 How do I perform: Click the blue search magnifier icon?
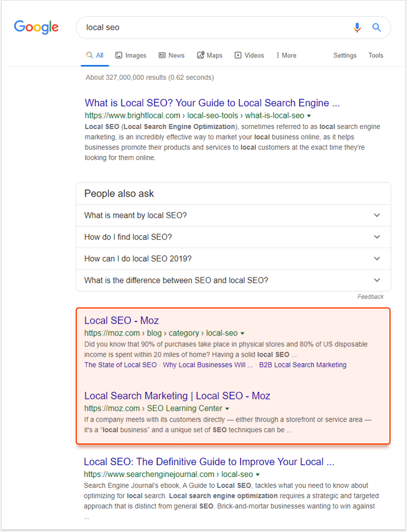tap(377, 27)
